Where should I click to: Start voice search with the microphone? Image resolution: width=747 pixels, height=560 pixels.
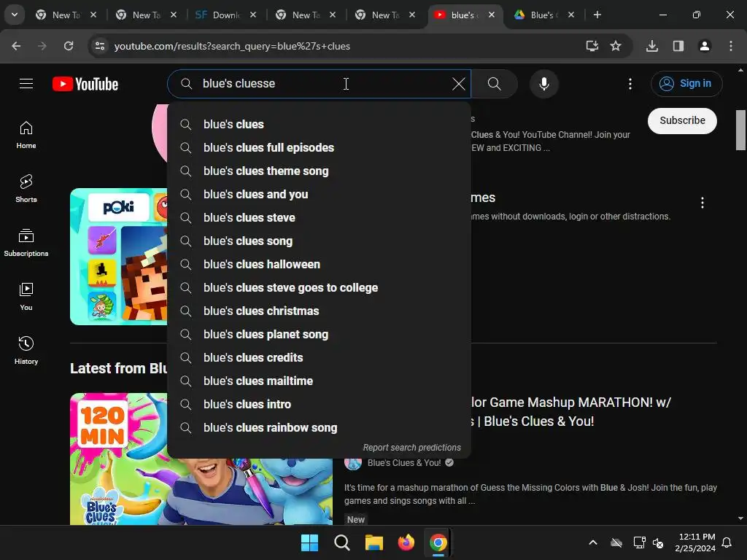543,84
